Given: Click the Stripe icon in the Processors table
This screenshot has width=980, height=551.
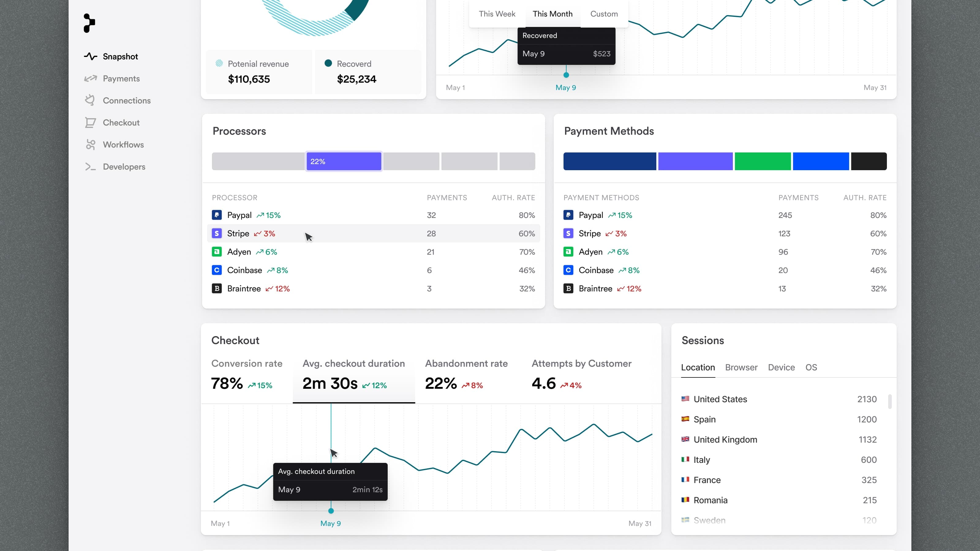Looking at the screenshot, I should (x=217, y=234).
